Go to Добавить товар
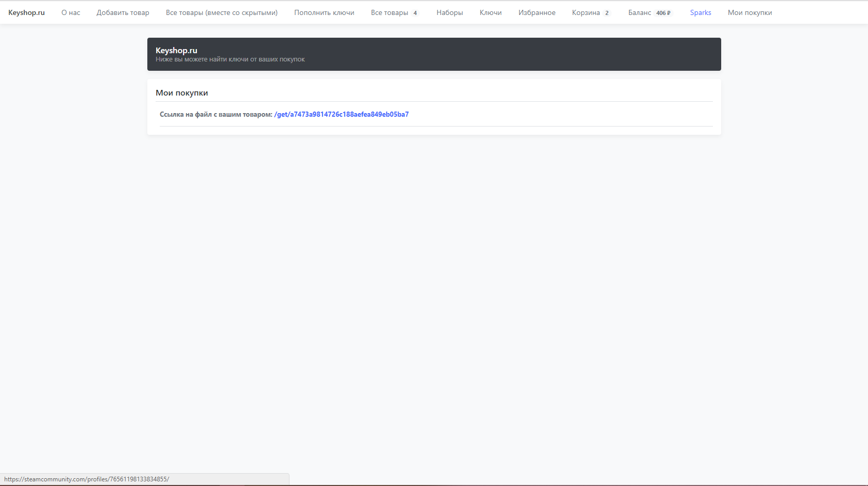Viewport: 868px width, 486px height. pyautogui.click(x=123, y=12)
